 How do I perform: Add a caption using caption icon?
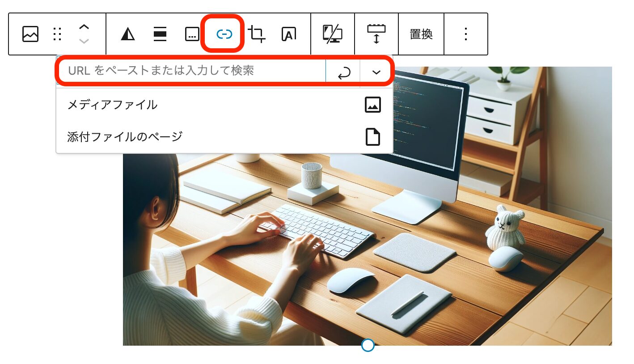pyautogui.click(x=192, y=34)
